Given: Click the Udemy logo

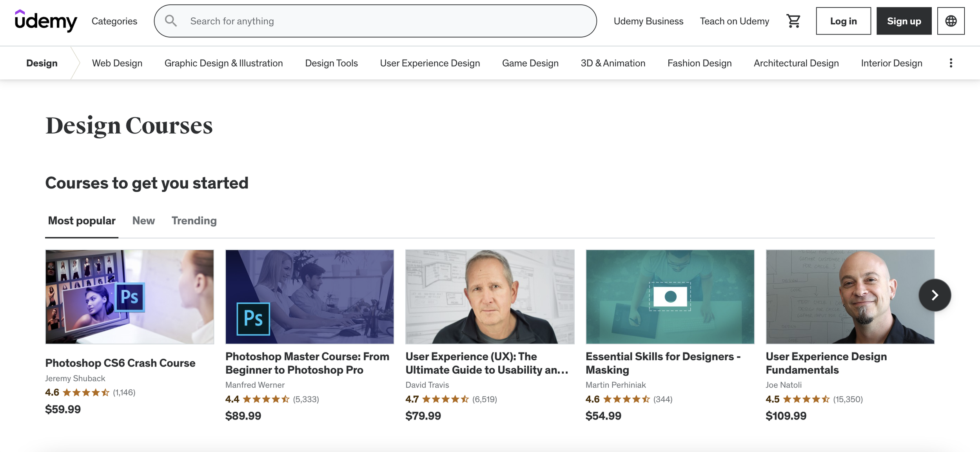Looking at the screenshot, I should pos(46,21).
